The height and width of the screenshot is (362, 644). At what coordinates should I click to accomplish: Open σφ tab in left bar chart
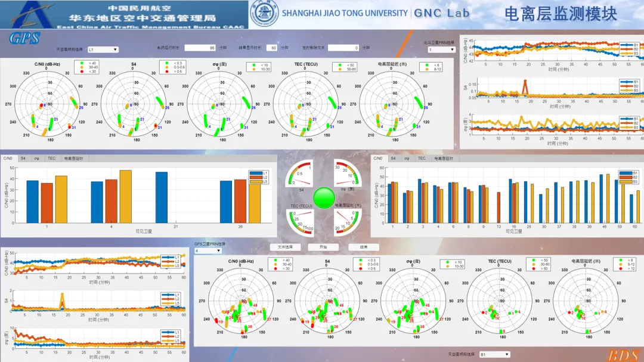pyautogui.click(x=37, y=159)
